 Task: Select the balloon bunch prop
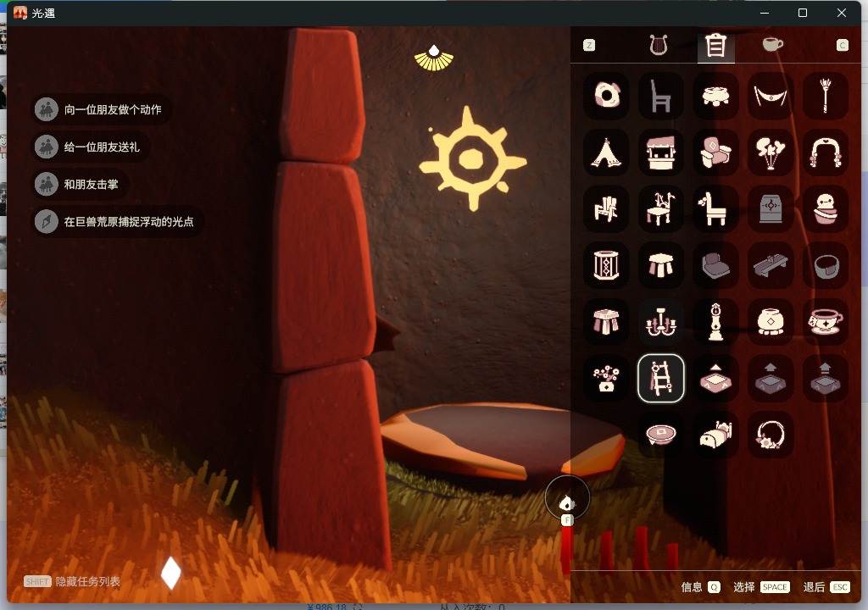tap(771, 152)
